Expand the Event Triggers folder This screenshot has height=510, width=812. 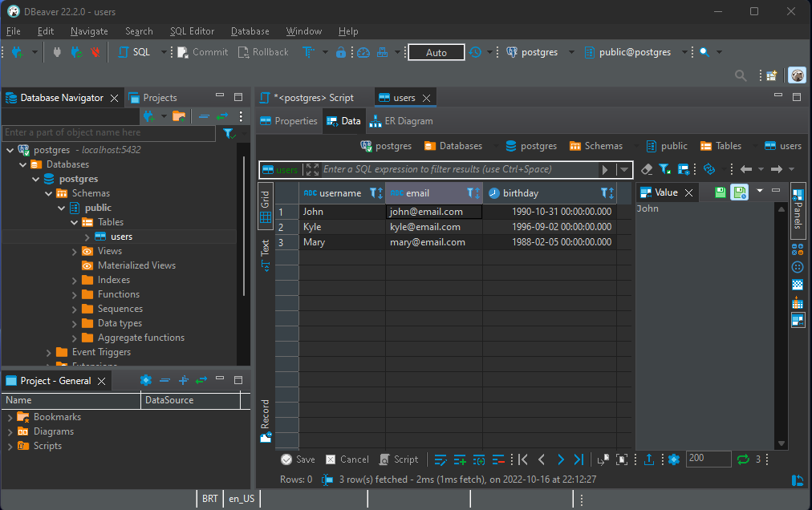pos(49,353)
